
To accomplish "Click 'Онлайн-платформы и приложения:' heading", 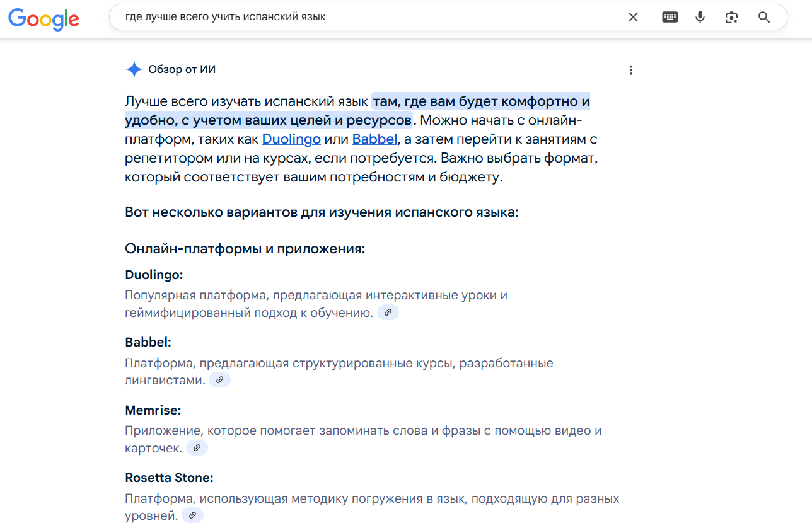I will (245, 249).
